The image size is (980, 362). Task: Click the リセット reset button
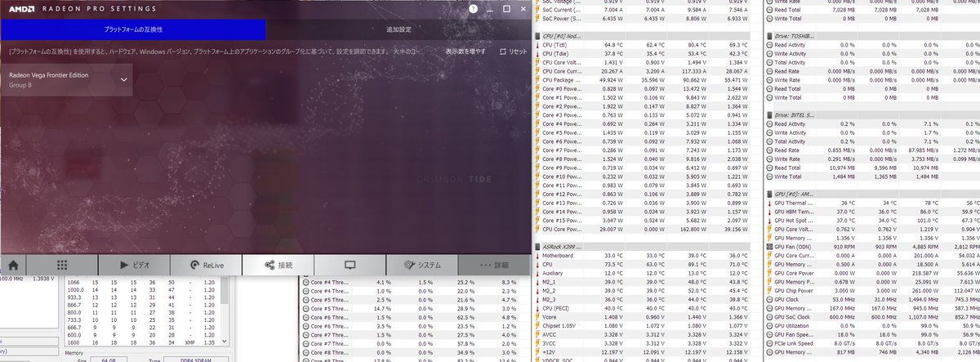tap(514, 51)
